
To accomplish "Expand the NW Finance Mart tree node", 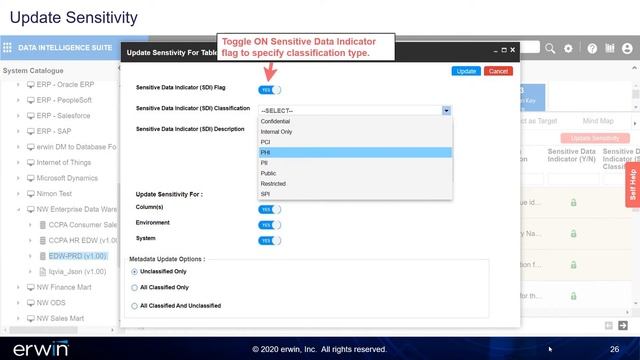I will point(18,287).
